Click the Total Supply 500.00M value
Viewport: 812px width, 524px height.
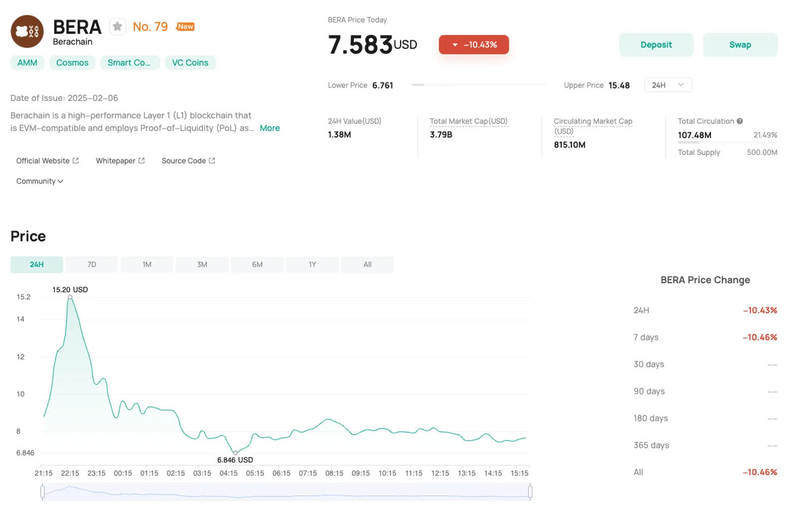coord(762,152)
